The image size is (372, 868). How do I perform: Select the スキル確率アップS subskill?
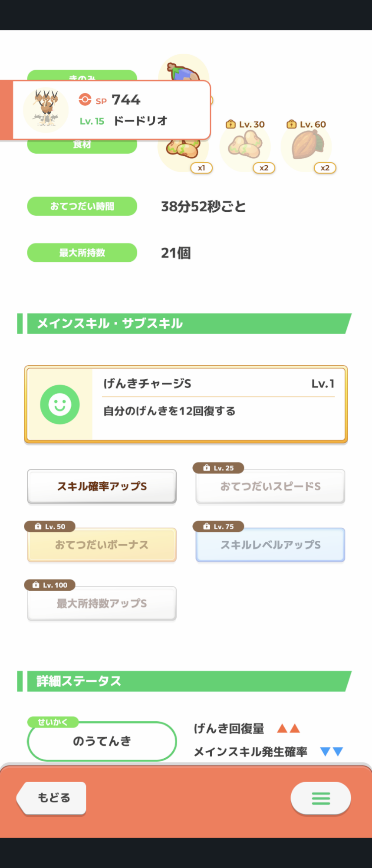[x=102, y=486]
